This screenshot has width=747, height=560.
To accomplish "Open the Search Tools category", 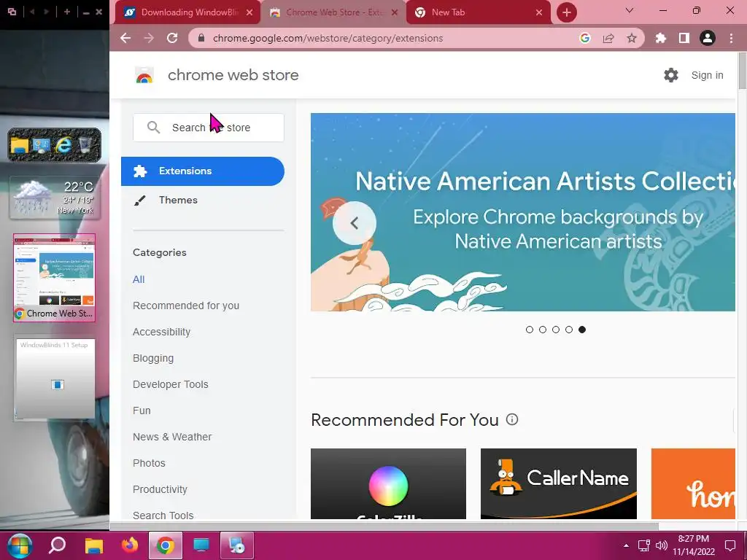I will [163, 516].
